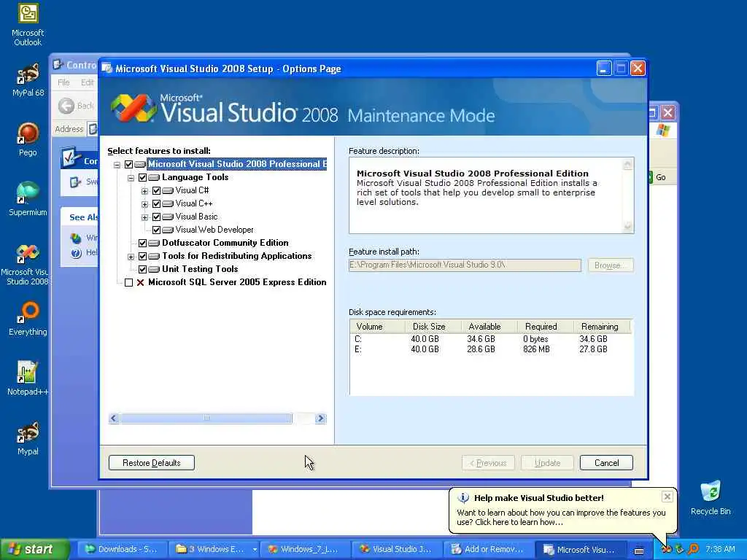Click the Go button in the rear window

coord(657,177)
